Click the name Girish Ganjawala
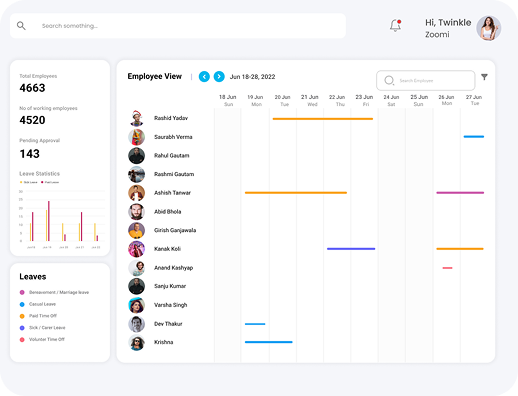 (175, 230)
